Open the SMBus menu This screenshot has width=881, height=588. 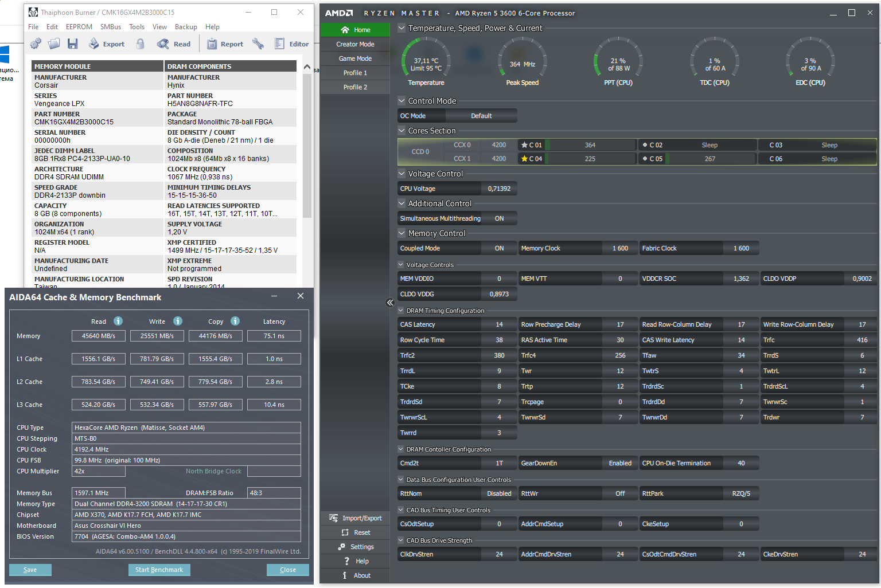[111, 27]
